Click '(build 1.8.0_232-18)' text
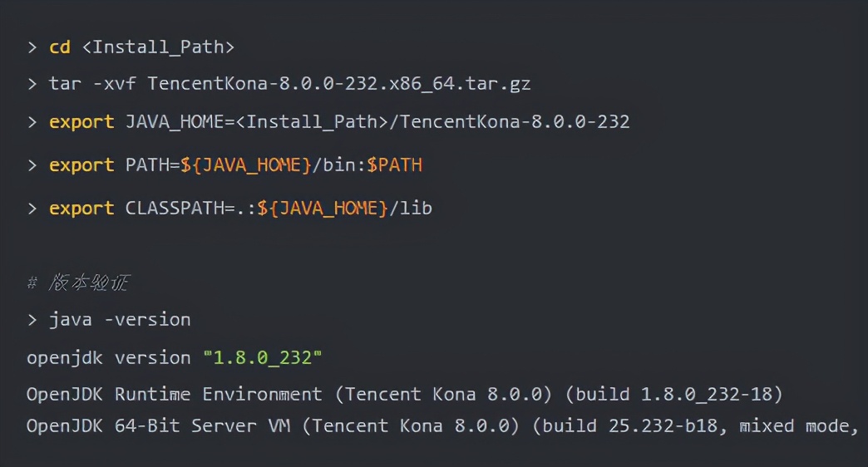This screenshot has height=467, width=868. click(x=673, y=395)
